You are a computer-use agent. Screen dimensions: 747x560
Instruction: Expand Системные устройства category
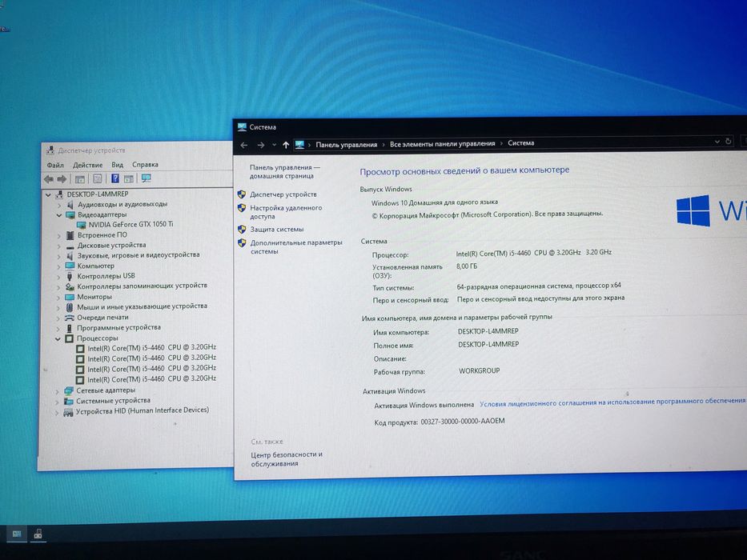[x=57, y=402]
